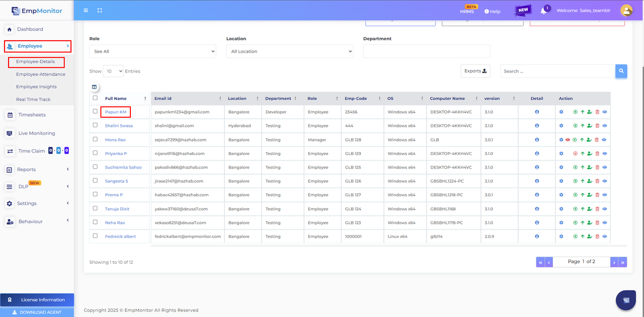Click green user-edit icon for Tanuja Dixit

pyautogui.click(x=590, y=208)
